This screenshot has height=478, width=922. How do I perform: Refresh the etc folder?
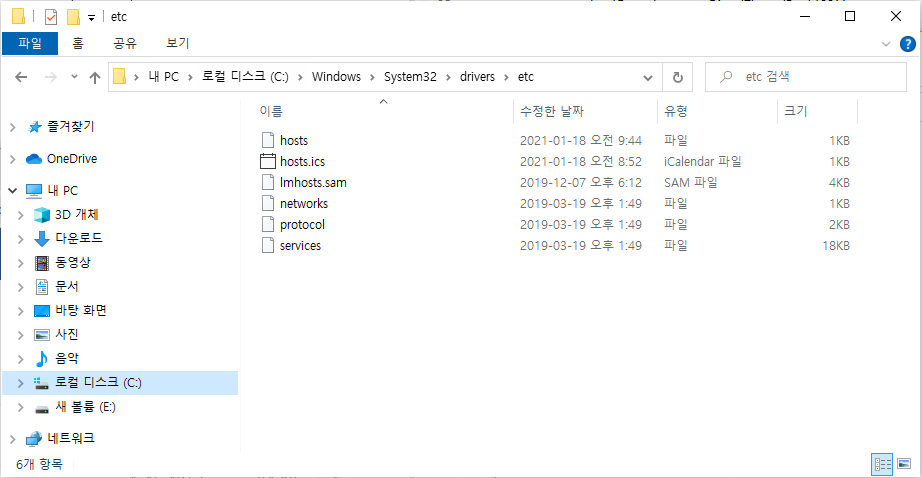pyautogui.click(x=677, y=78)
